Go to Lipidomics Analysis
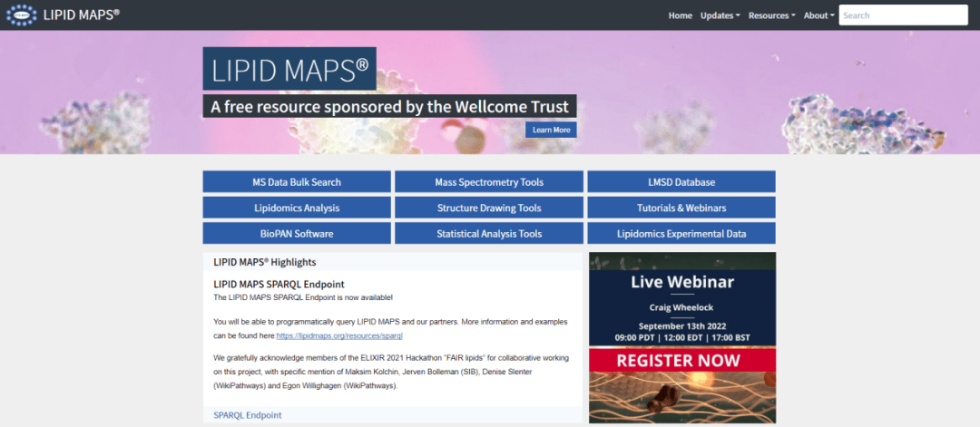The image size is (980, 427). point(297,208)
